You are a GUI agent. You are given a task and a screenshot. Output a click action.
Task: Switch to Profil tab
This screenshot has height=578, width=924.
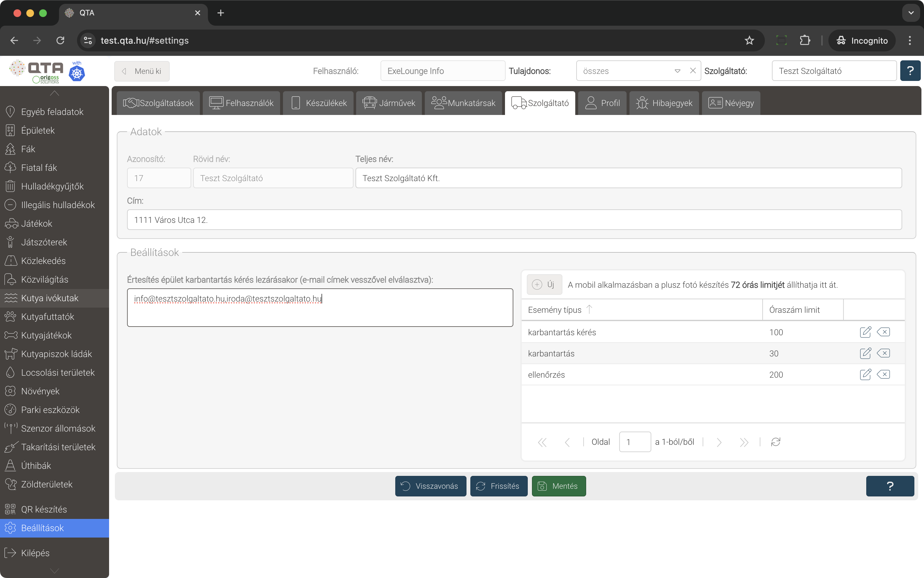click(602, 103)
